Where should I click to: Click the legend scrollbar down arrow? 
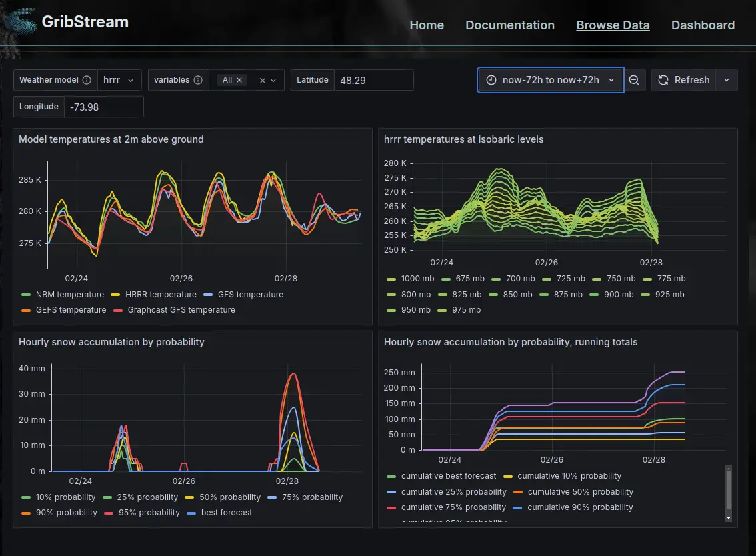(x=729, y=518)
